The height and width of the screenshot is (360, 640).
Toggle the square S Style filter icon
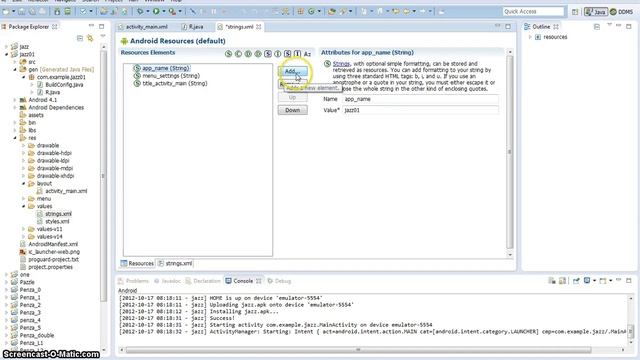click(268, 53)
